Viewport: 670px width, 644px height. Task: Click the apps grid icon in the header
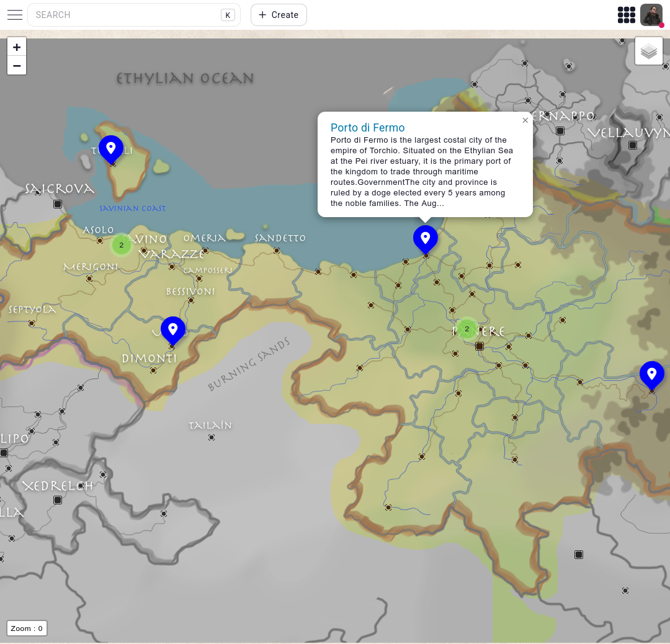click(x=627, y=14)
